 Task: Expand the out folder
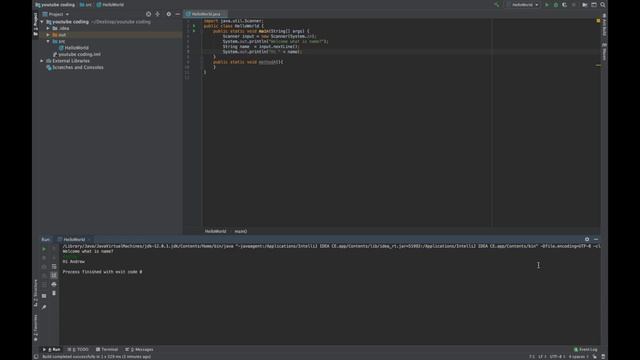48,35
